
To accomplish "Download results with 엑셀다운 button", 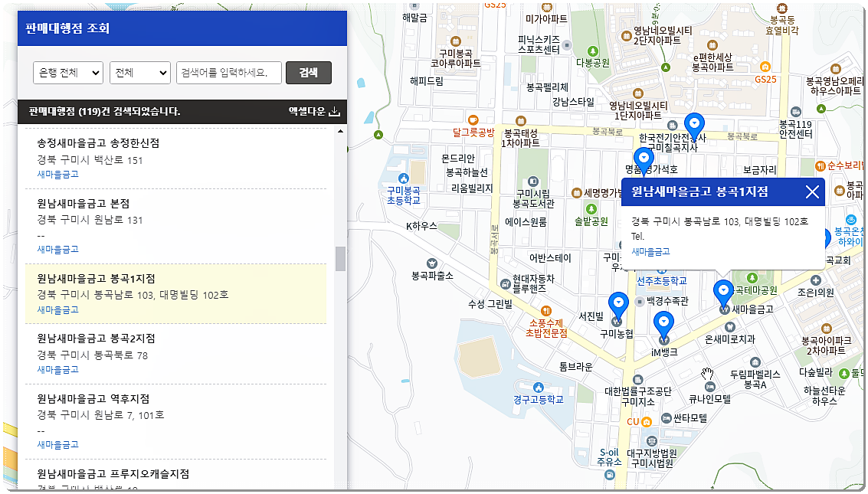I will pyautogui.click(x=314, y=111).
